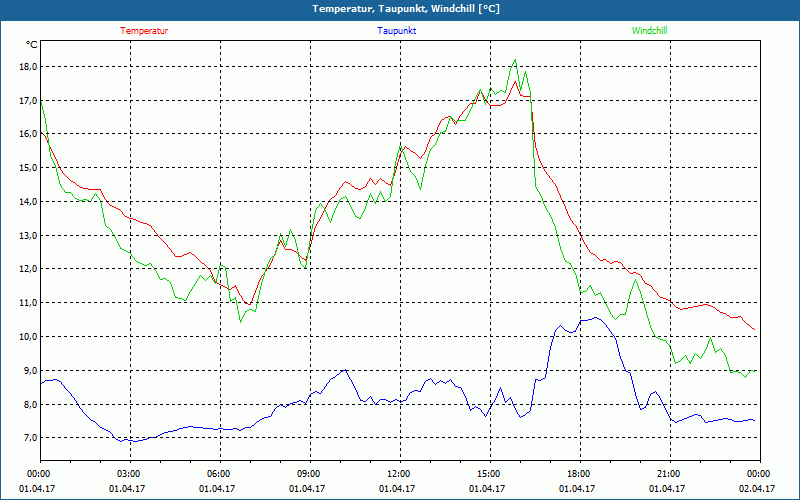Click the green Windchill peak above 18,0
The height and width of the screenshot is (500, 800).
pos(515,60)
